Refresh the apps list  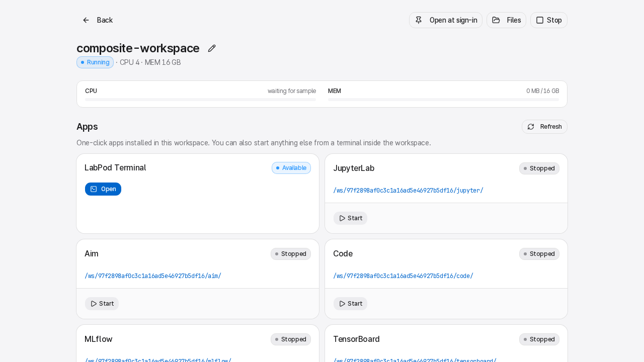click(544, 127)
